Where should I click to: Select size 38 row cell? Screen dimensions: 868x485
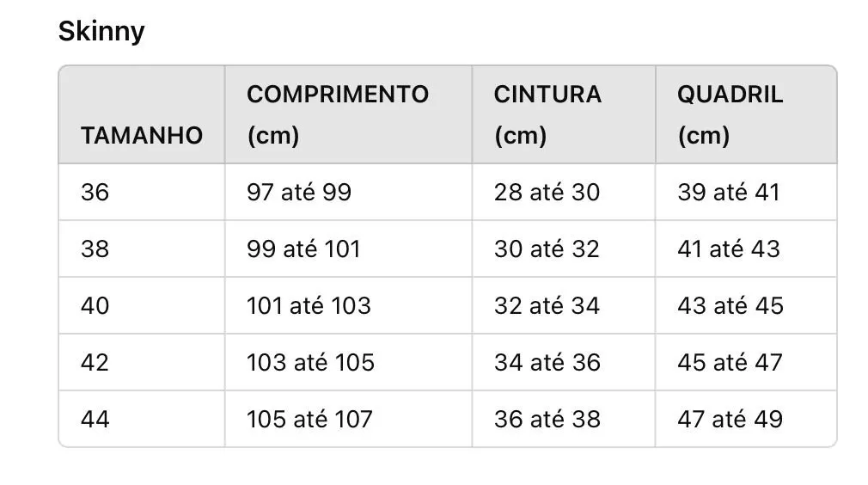click(x=142, y=249)
